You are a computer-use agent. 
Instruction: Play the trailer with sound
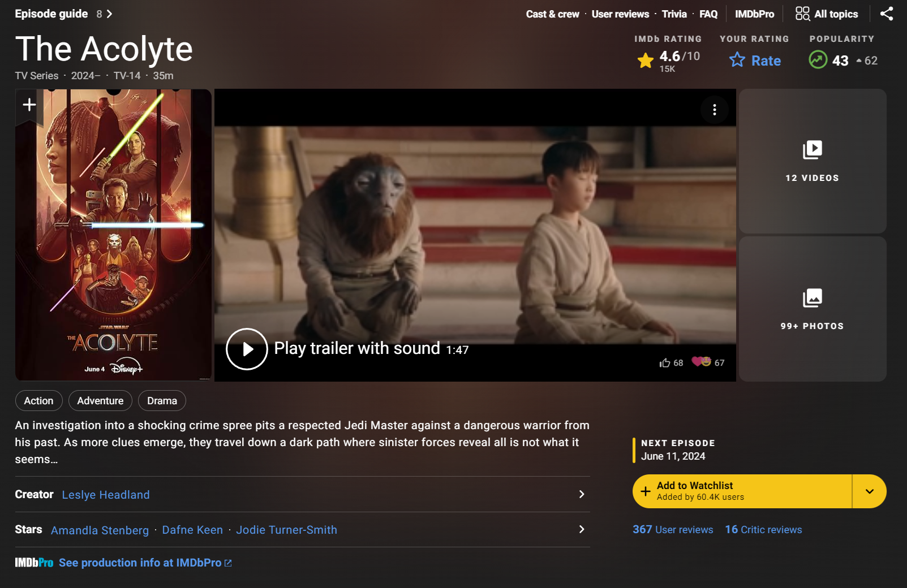247,349
